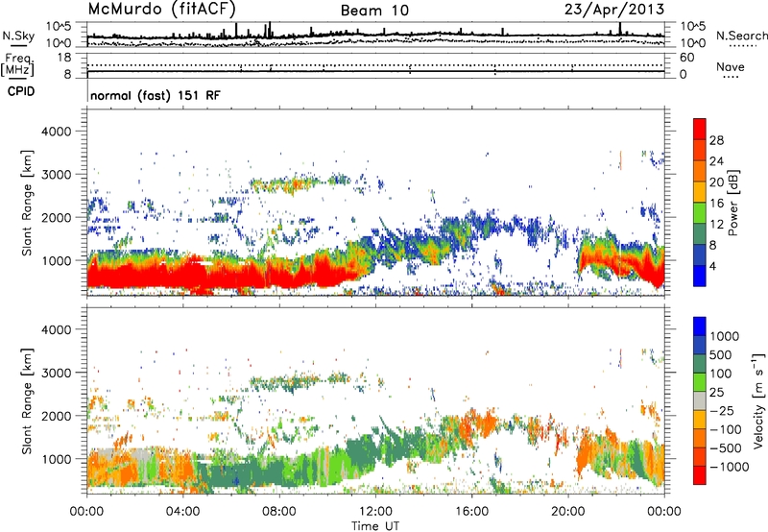768x532 pixels.
Task: Pick the red top segment of power colorbar
Action: (700, 129)
